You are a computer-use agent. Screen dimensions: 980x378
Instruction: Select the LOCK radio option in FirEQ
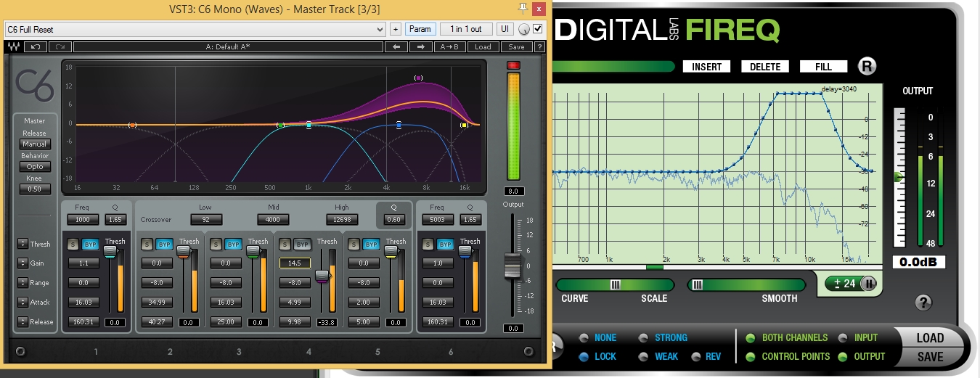click(x=584, y=356)
